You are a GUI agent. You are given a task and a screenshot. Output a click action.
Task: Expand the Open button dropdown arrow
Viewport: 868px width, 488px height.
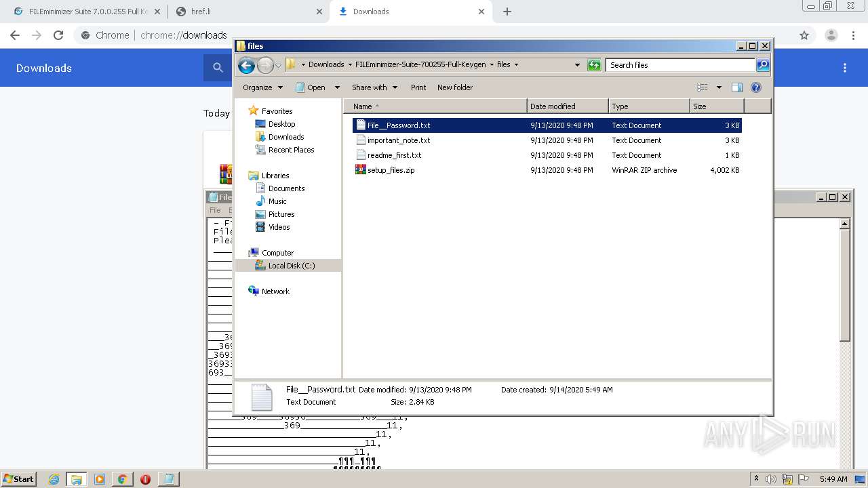coord(337,87)
